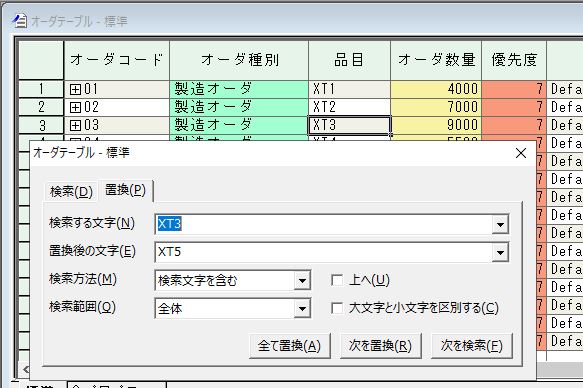Click 製造オーダ cell in row 3

click(x=239, y=125)
